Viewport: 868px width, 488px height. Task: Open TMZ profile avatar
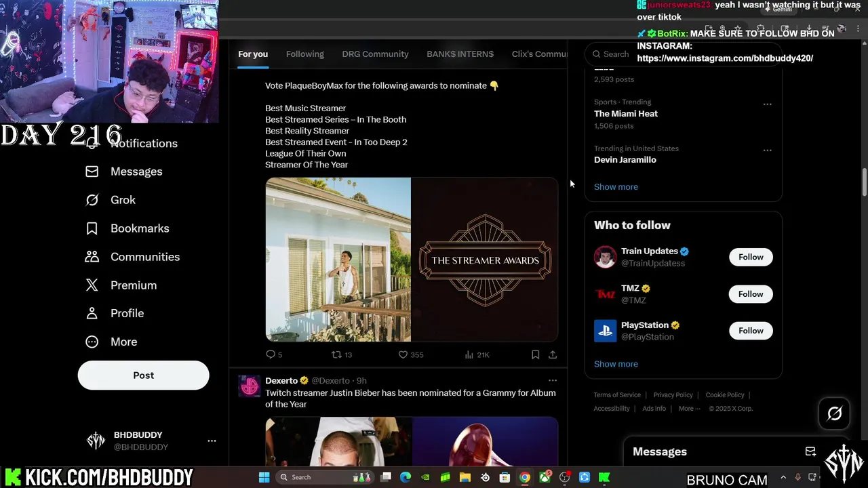click(x=605, y=294)
